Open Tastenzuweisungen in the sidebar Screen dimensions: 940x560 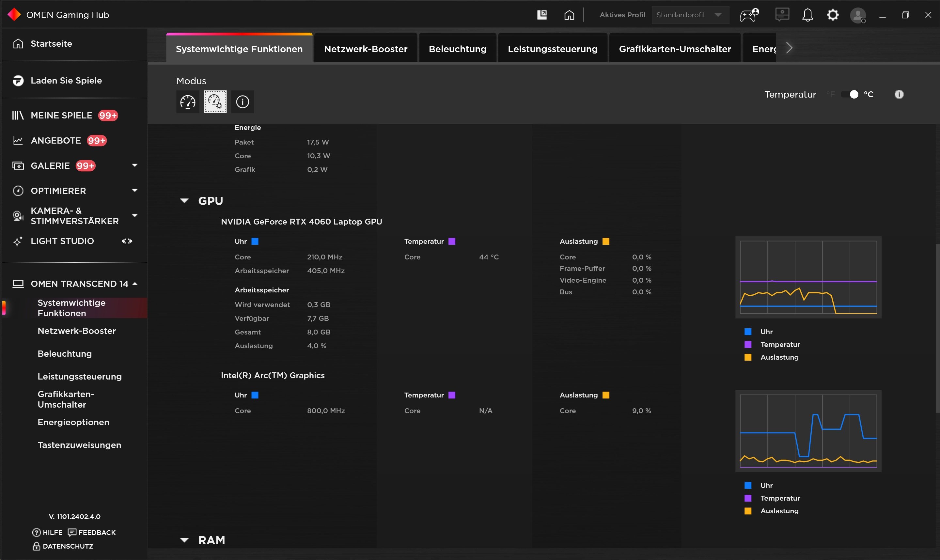[79, 445]
